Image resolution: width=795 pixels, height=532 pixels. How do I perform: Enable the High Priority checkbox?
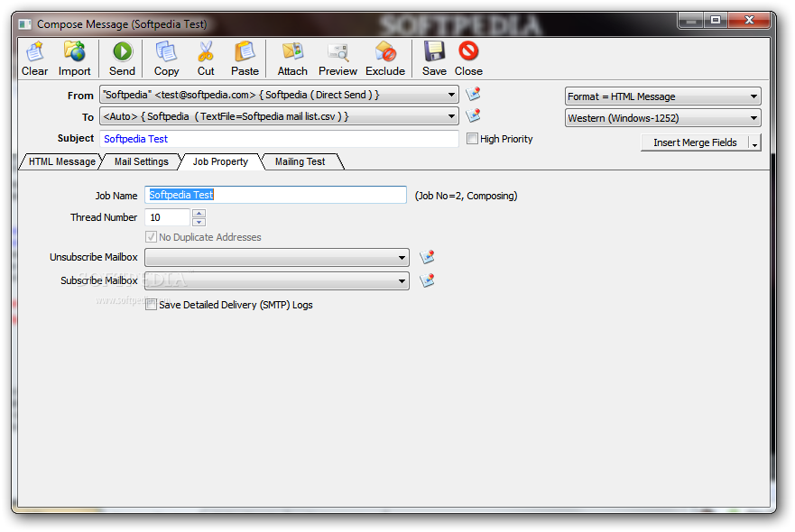tap(472, 138)
